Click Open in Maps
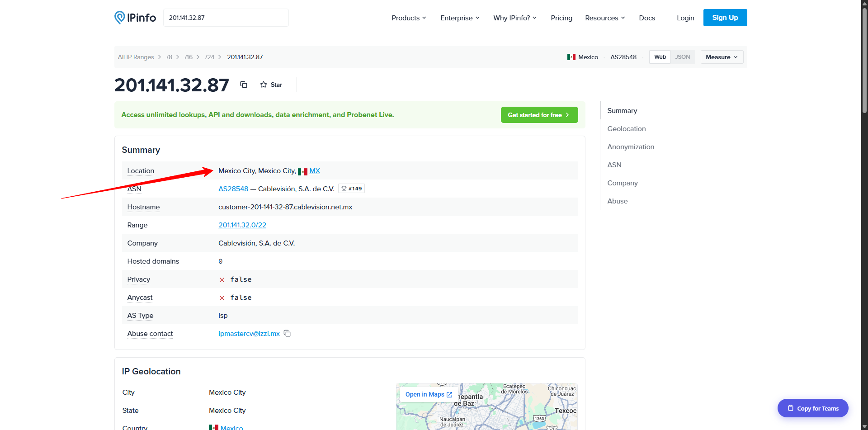 tap(429, 394)
